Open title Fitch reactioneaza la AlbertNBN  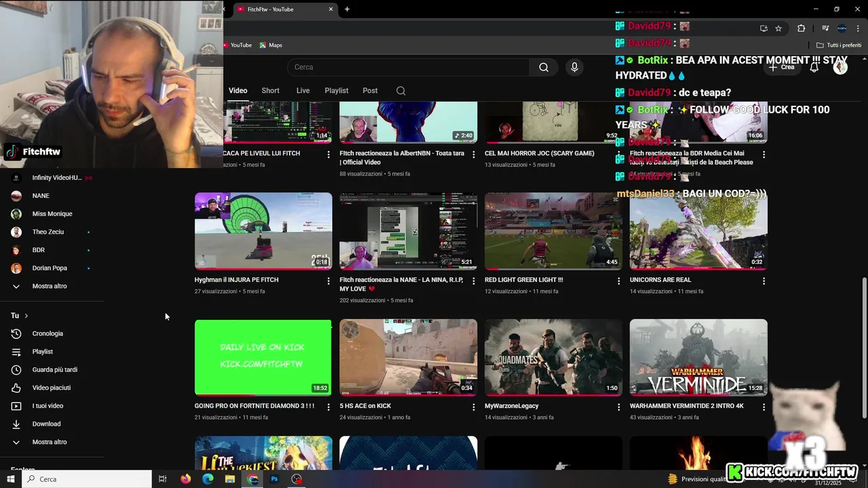pyautogui.click(x=402, y=158)
